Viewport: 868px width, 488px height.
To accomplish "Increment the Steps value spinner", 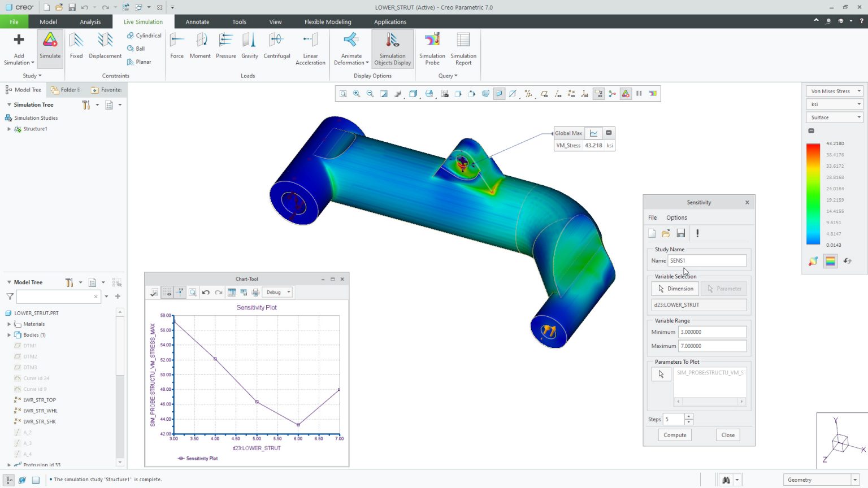I will [x=688, y=416].
